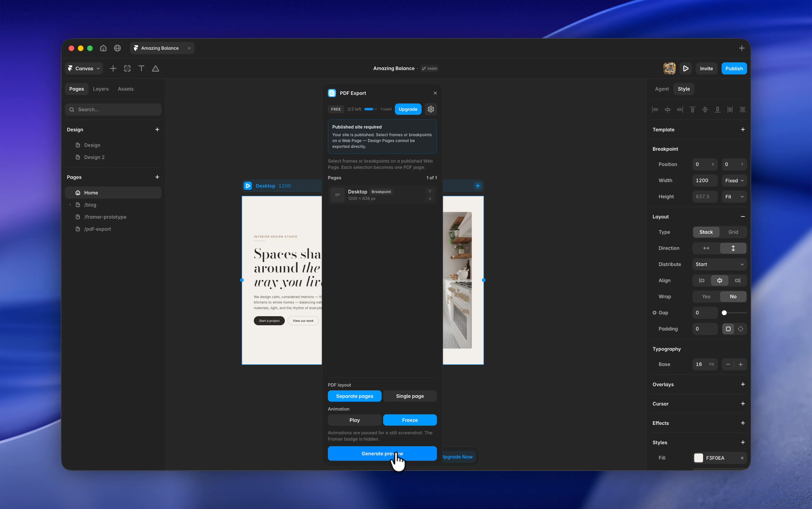Select Single page PDF layout

point(410,396)
